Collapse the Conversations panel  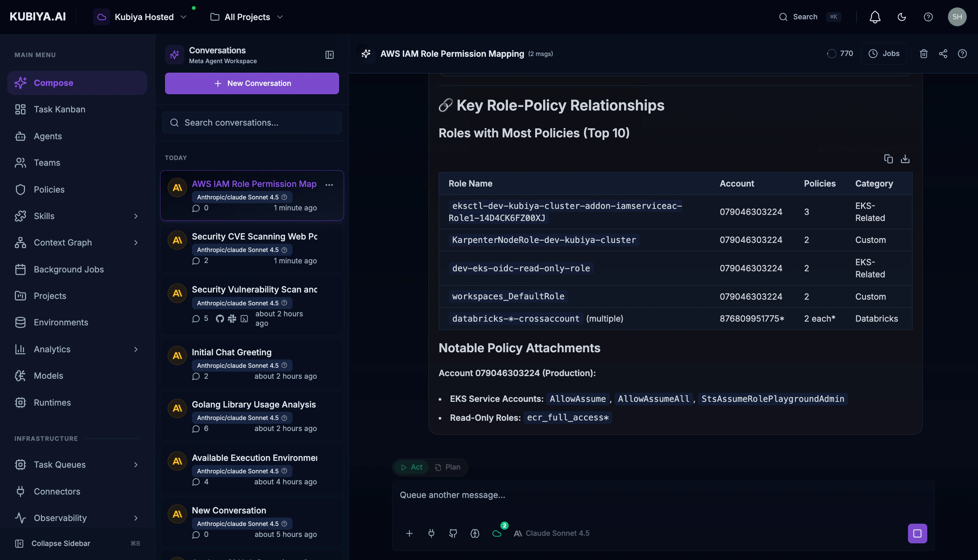pos(329,54)
